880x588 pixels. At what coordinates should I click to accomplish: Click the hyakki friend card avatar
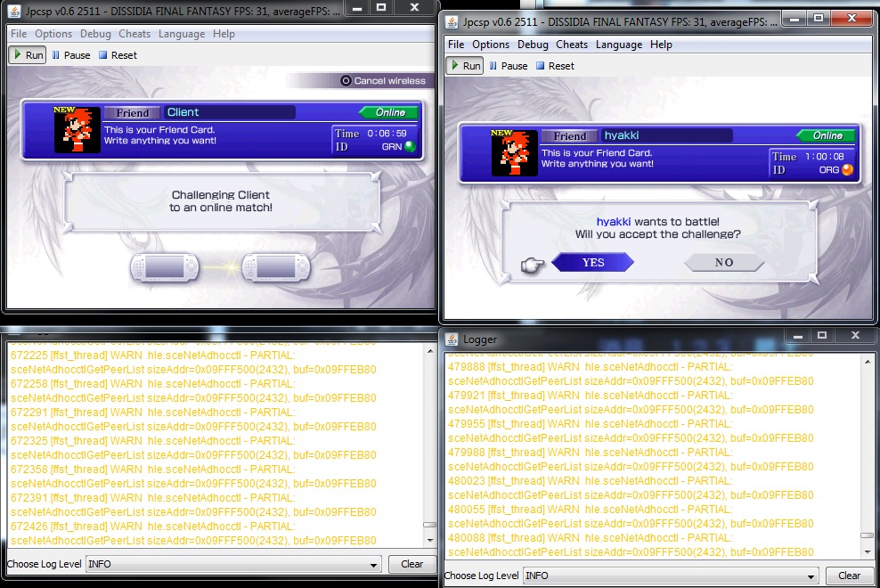(x=514, y=152)
